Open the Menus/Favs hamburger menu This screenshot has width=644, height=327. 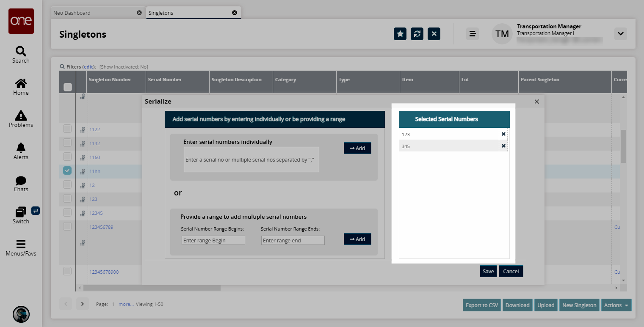[21, 248]
